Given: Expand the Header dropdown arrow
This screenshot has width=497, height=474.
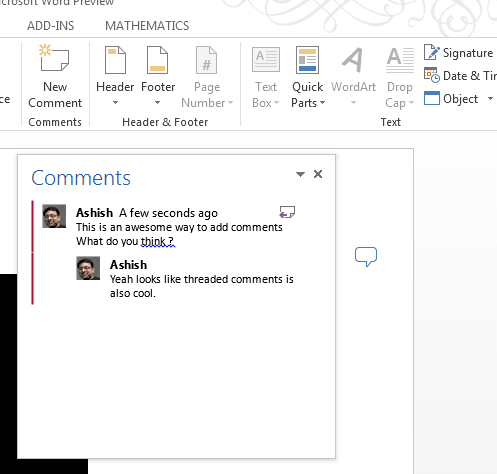Looking at the screenshot, I should [x=115, y=103].
